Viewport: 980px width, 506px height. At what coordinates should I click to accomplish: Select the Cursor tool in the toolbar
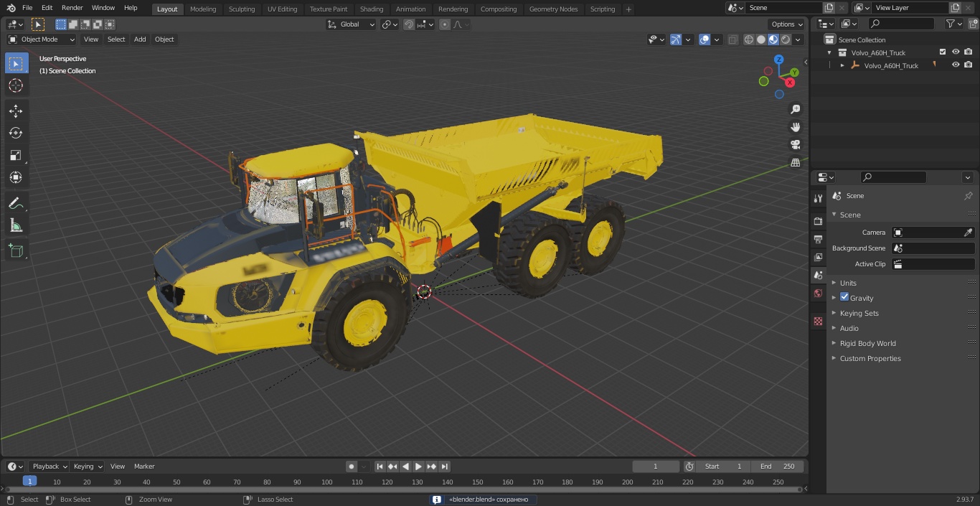pos(16,85)
